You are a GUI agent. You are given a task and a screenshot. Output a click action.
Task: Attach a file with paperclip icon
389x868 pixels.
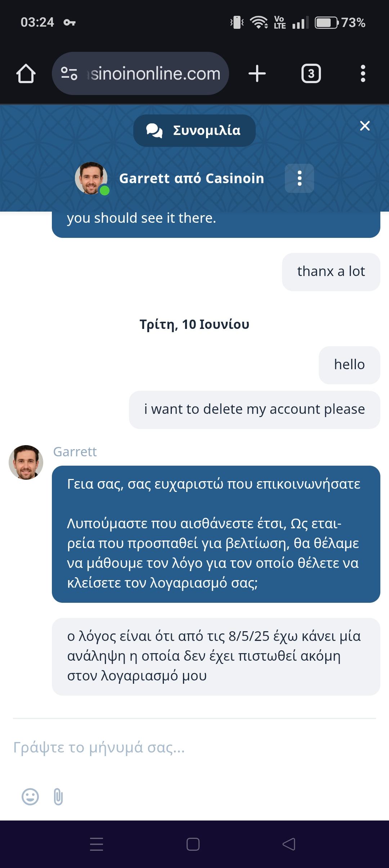(x=58, y=796)
